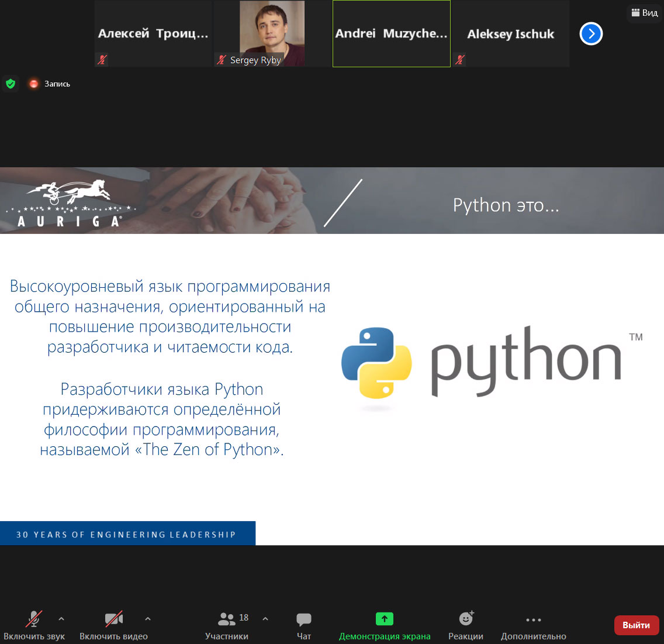Viewport: 664px width, 644px height.
Task: Turn on camera with Включить видео
Action: click(113, 625)
